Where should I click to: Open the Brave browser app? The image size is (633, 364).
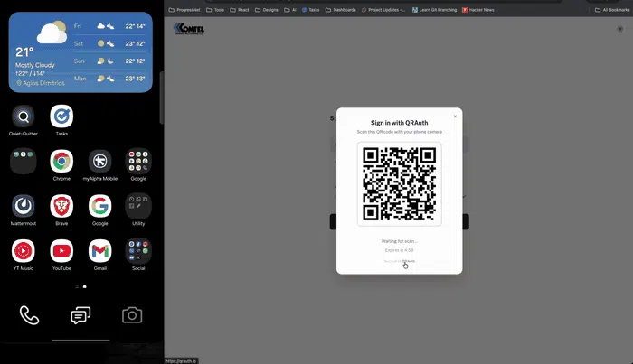(x=61, y=207)
